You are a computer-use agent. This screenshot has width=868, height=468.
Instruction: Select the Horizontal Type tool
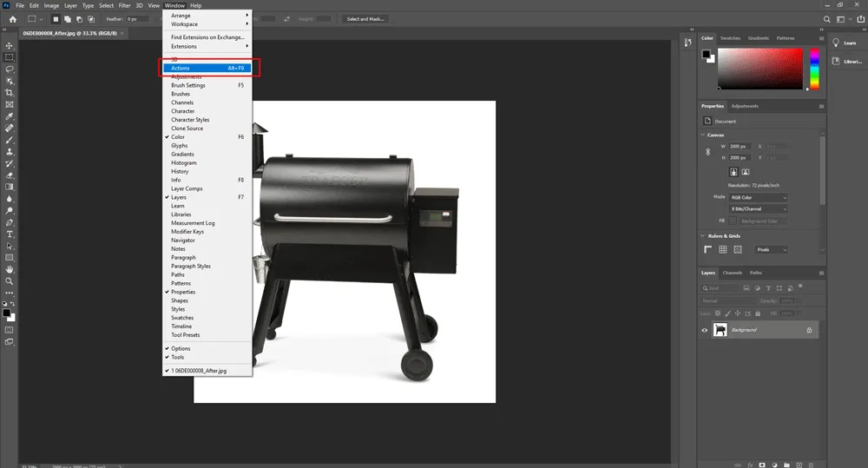click(10, 234)
